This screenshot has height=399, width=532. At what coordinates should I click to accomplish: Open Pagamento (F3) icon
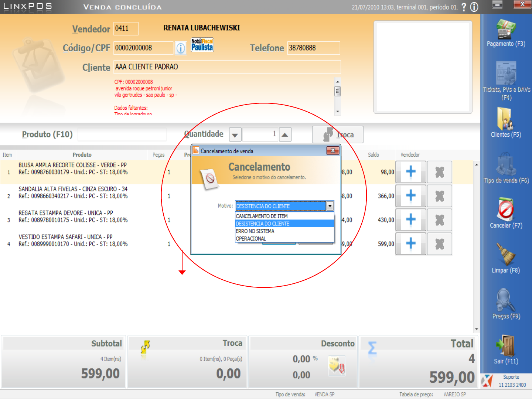click(506, 29)
